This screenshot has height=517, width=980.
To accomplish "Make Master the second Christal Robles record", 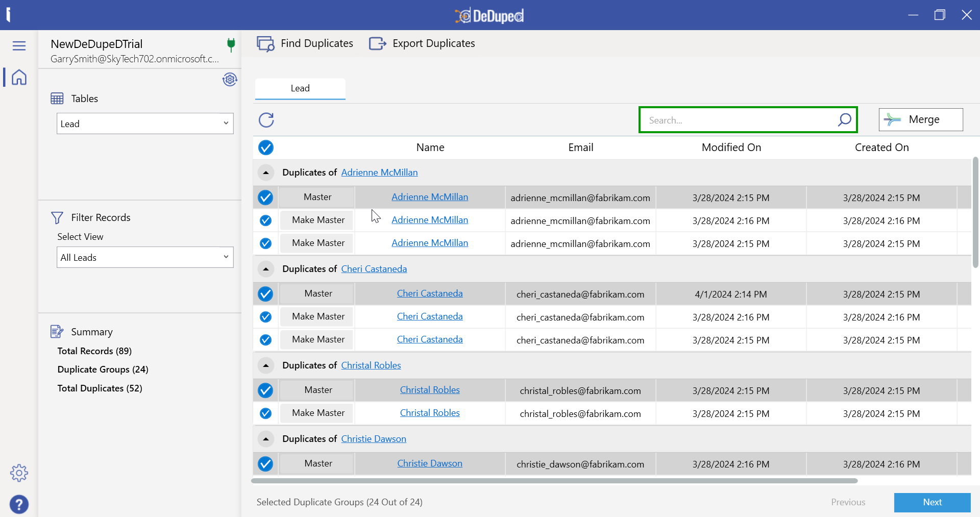I will [317, 413].
